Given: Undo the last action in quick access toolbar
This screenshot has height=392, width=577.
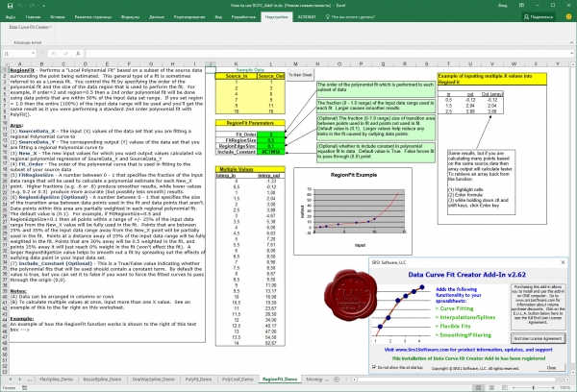Looking at the screenshot, I should click(x=21, y=6).
